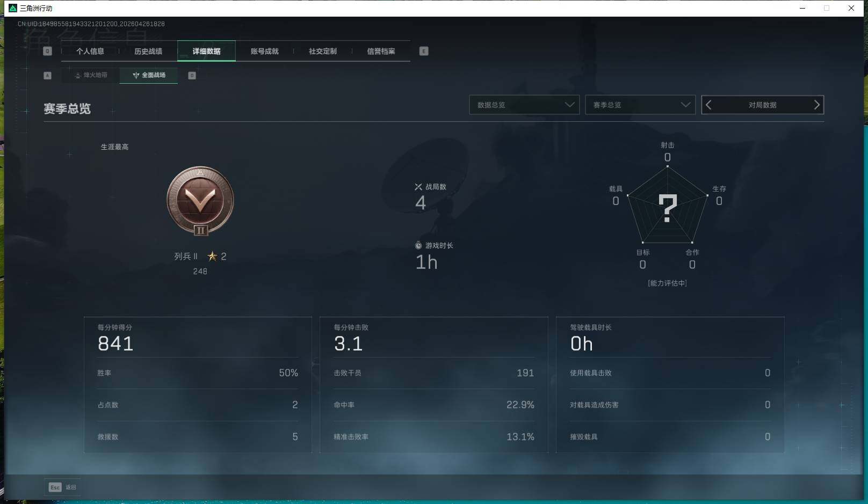Click the question mark in the radar chart
The width and height of the screenshot is (868, 504).
click(668, 208)
